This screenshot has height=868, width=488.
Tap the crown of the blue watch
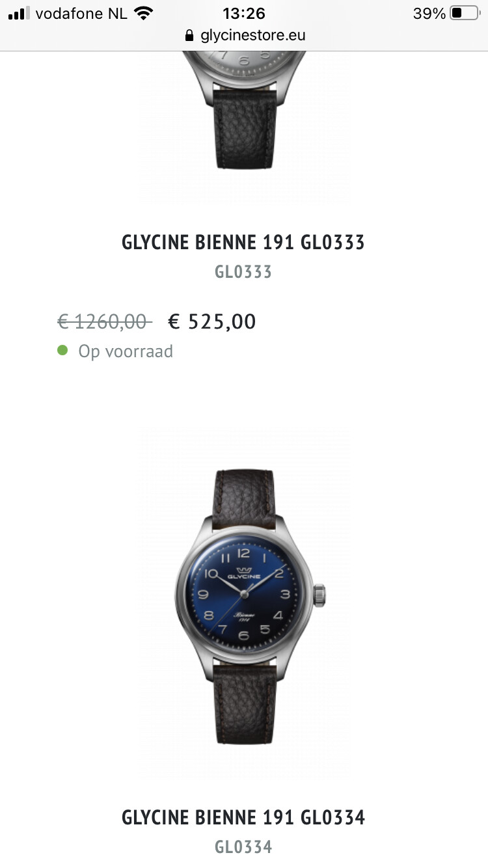[319, 595]
